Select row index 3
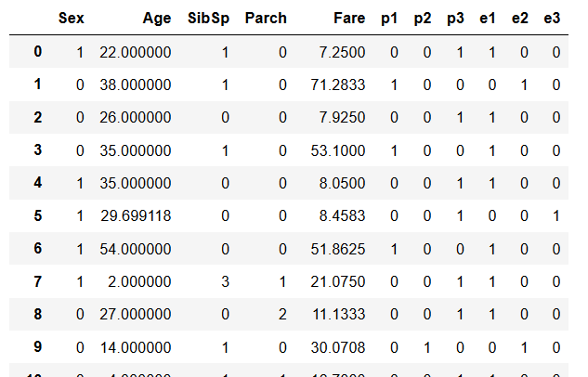The height and width of the screenshot is (377, 588). 37,149
